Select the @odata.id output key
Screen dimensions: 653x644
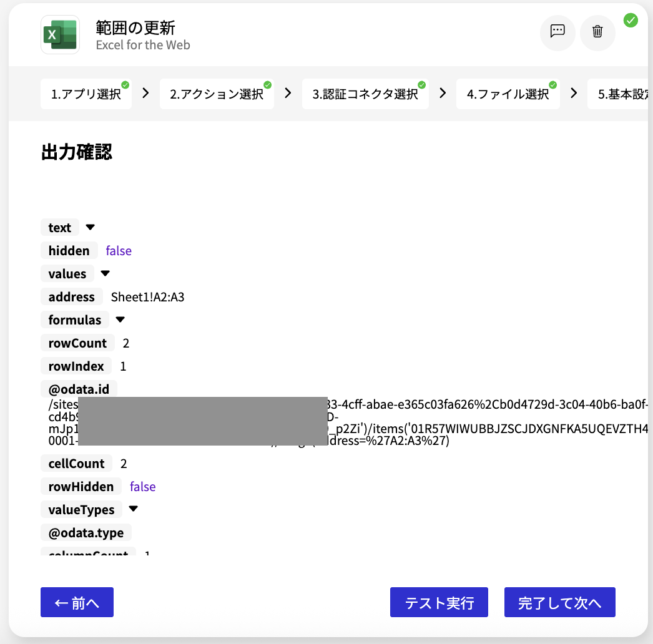tap(79, 389)
